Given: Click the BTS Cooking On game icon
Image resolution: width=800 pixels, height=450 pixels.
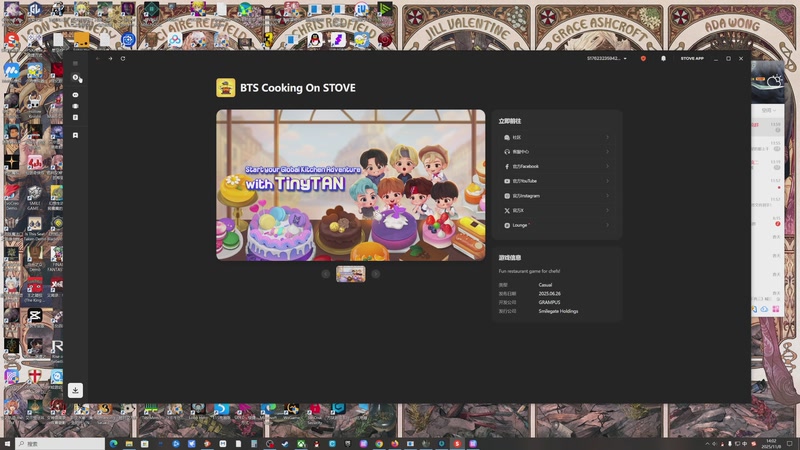Looking at the screenshot, I should (x=226, y=88).
